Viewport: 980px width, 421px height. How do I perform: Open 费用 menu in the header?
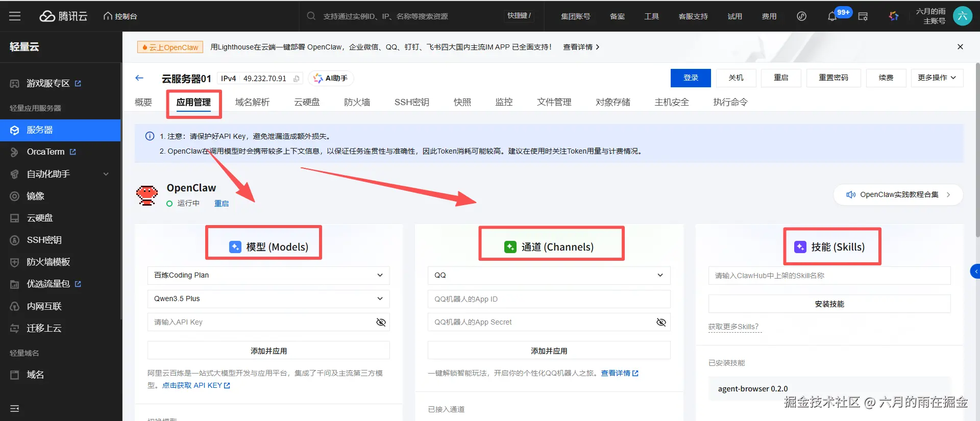click(x=769, y=16)
